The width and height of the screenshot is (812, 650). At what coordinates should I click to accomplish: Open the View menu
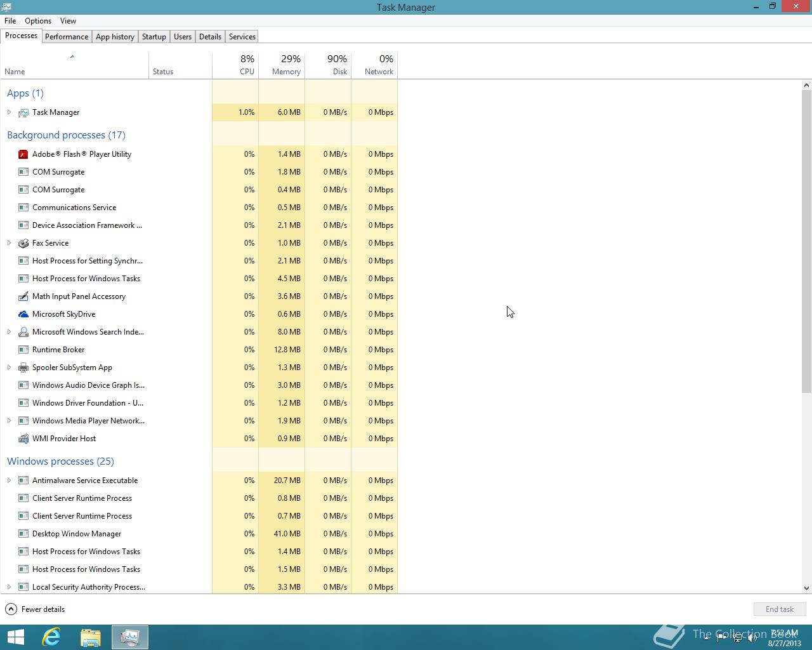point(68,21)
